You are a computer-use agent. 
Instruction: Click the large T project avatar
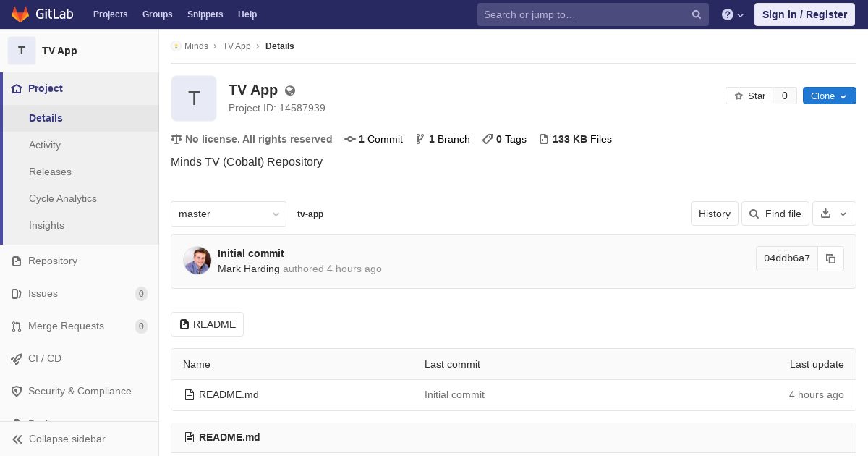[194, 98]
